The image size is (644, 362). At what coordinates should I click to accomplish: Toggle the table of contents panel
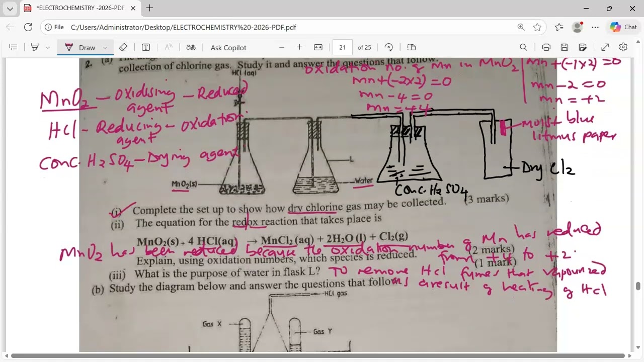(x=13, y=47)
